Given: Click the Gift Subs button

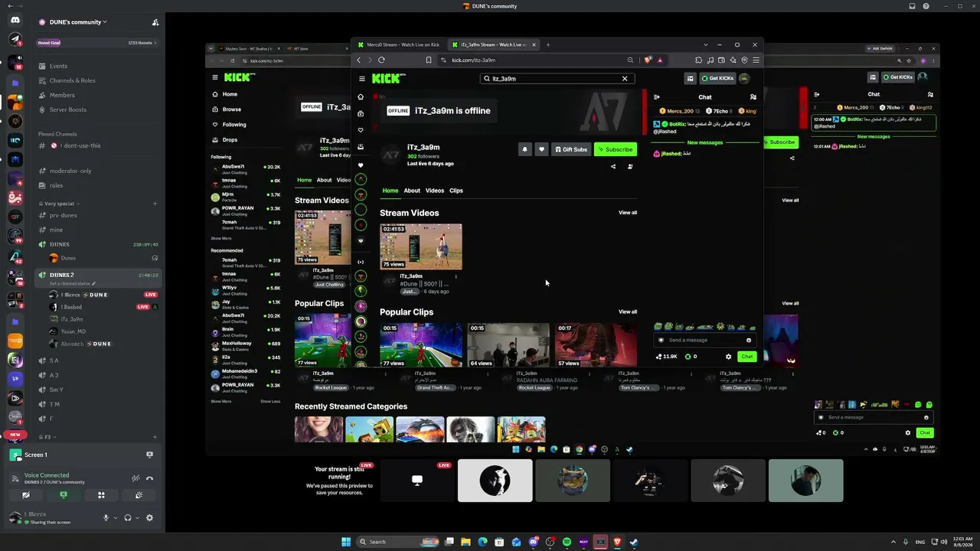Looking at the screenshot, I should point(571,149).
